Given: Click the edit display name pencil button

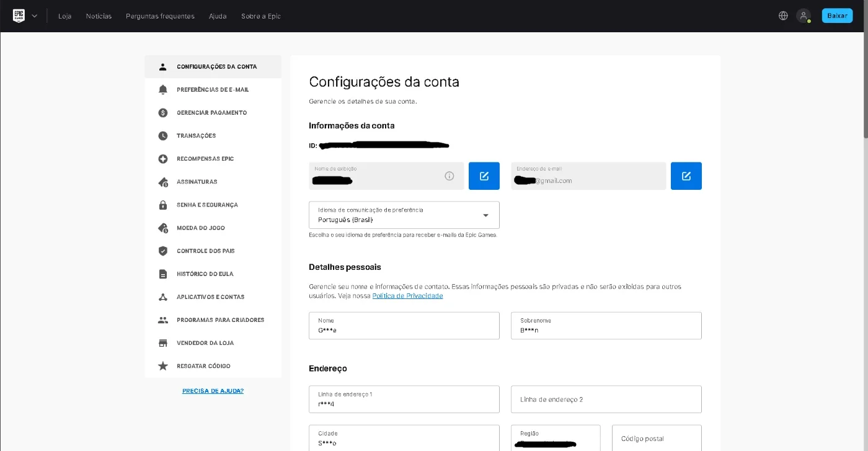Looking at the screenshot, I should [484, 176].
